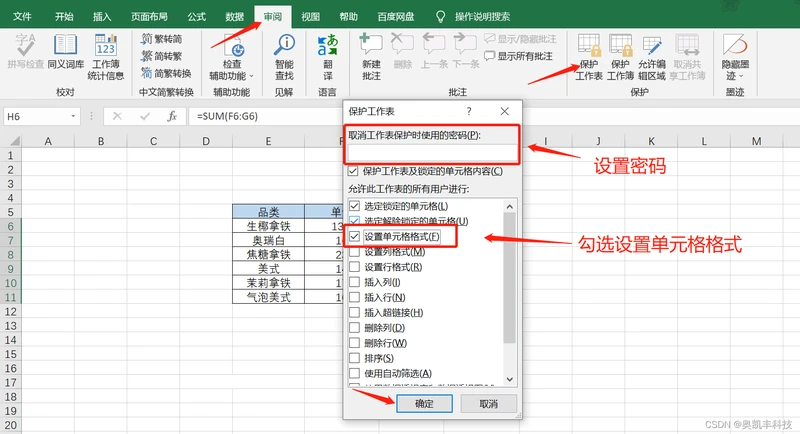The image size is (800, 434).
Task: Enable 插入列 checkbox
Action: coord(355,282)
